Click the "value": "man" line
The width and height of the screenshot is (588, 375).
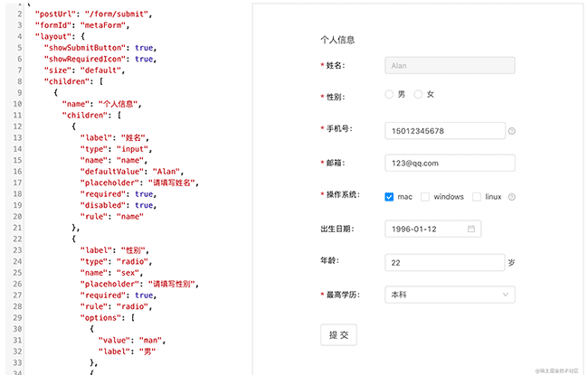click(132, 340)
